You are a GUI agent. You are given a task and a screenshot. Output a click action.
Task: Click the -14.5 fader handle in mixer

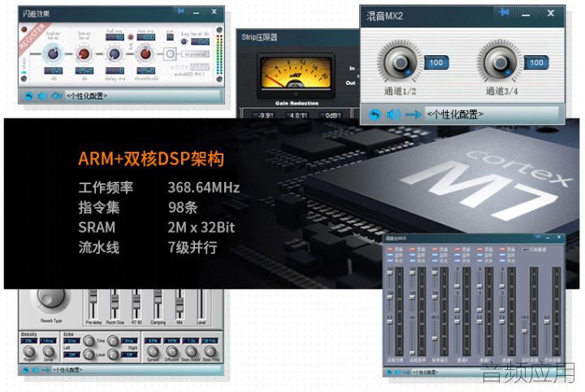[x=524, y=331]
